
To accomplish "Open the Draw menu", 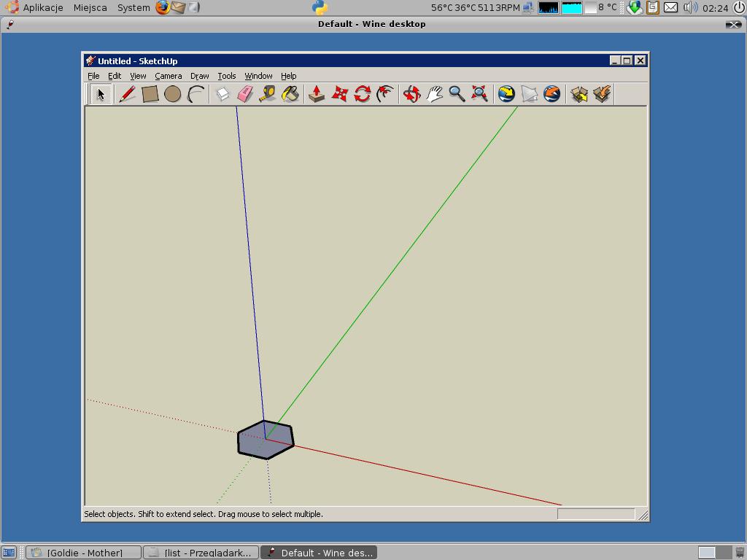I will (x=200, y=76).
